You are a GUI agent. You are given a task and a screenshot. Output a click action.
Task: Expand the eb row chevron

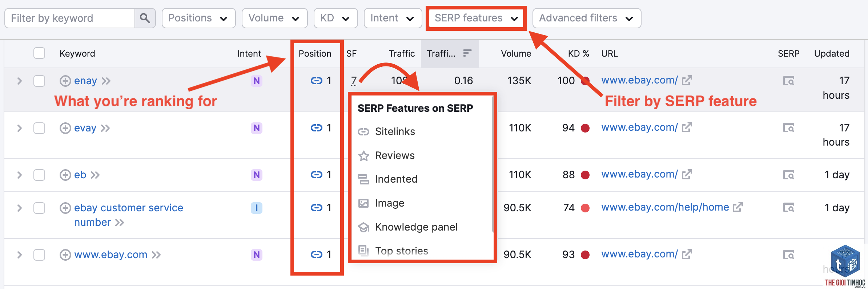pos(20,175)
